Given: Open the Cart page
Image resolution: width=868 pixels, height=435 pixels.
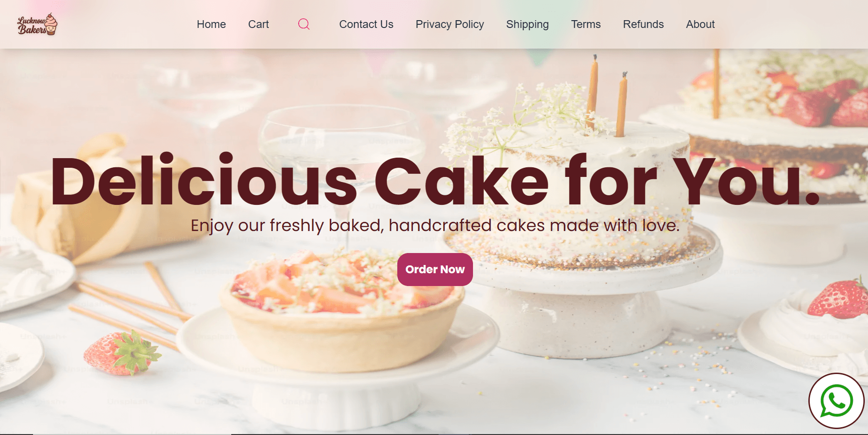Looking at the screenshot, I should 258,24.
